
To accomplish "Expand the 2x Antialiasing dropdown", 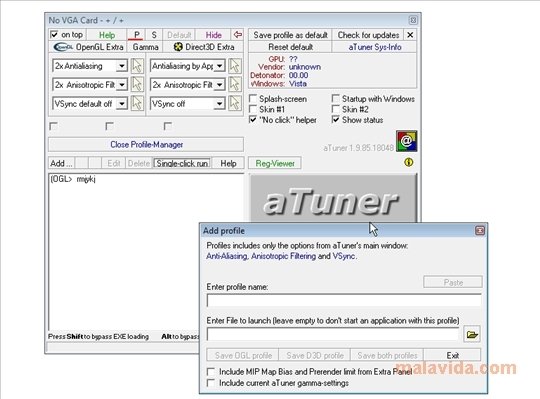I will click(x=122, y=66).
